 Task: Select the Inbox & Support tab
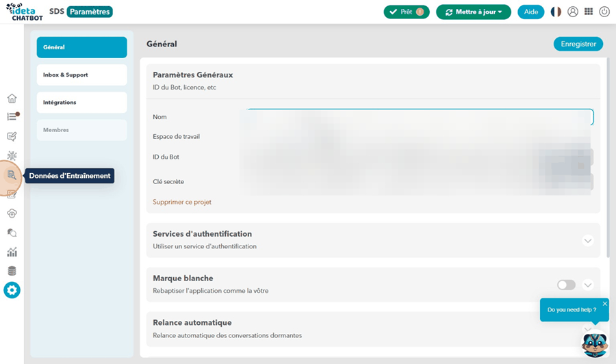point(82,75)
